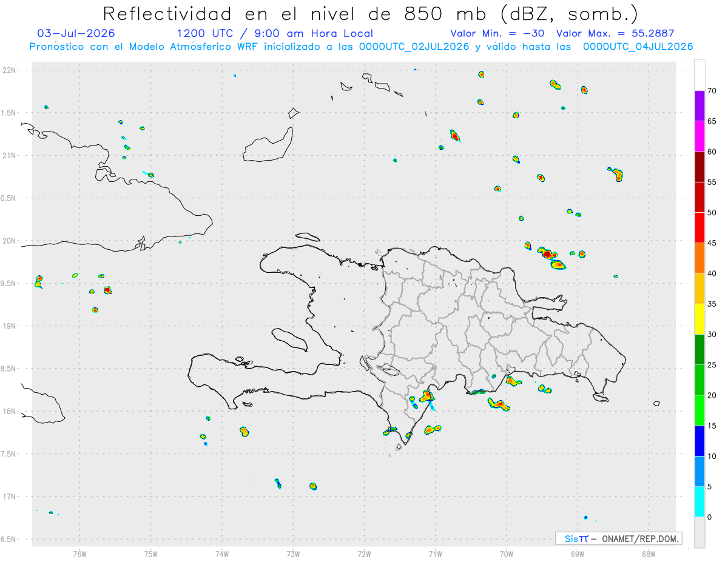Select the "0000UTC_04JUL2026" valid-until time
728x562 pixels.
click(x=638, y=46)
